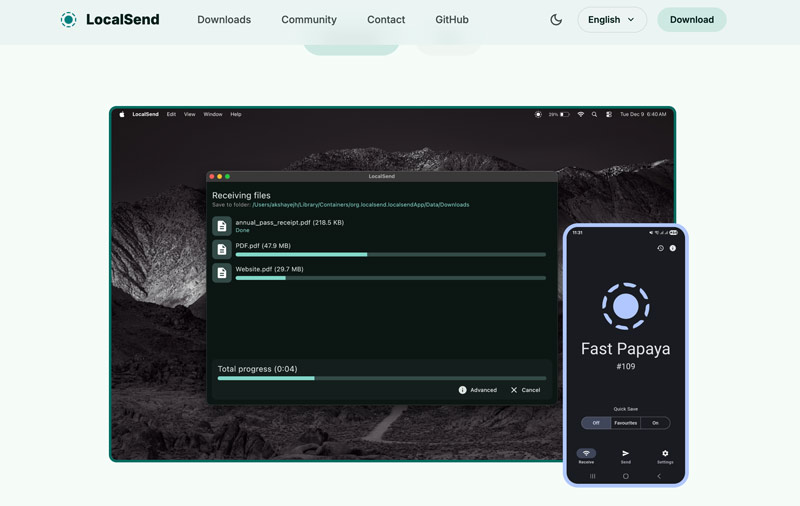
Task: Open the Help menu in the macOS menu bar
Action: click(x=236, y=114)
